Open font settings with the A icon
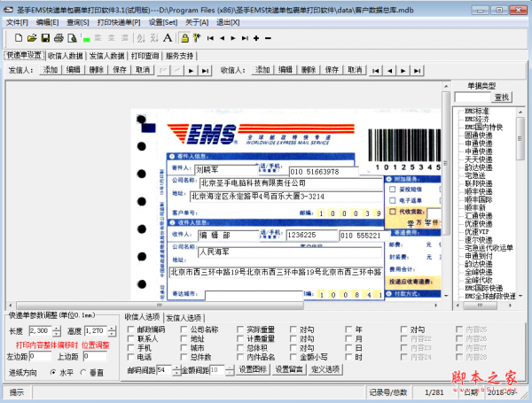This screenshot has width=532, height=403. 168,38
